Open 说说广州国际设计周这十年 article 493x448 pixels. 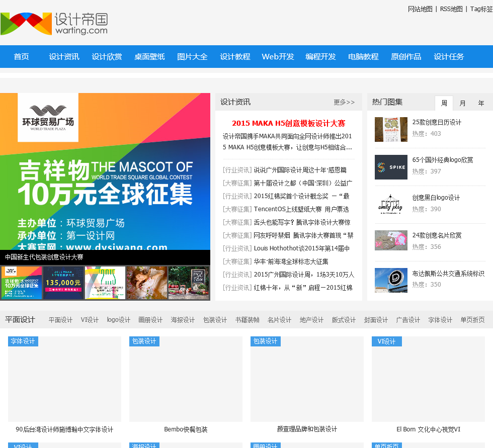pos(300,170)
